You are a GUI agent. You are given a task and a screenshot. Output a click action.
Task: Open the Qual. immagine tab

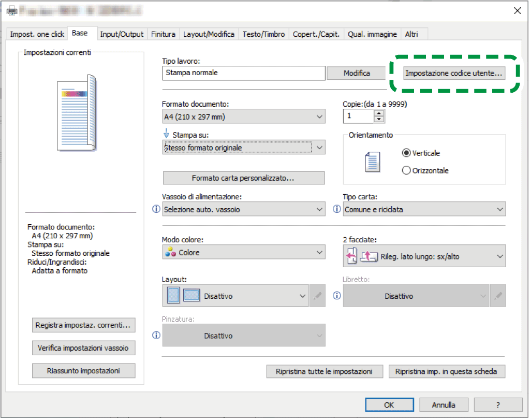373,35
